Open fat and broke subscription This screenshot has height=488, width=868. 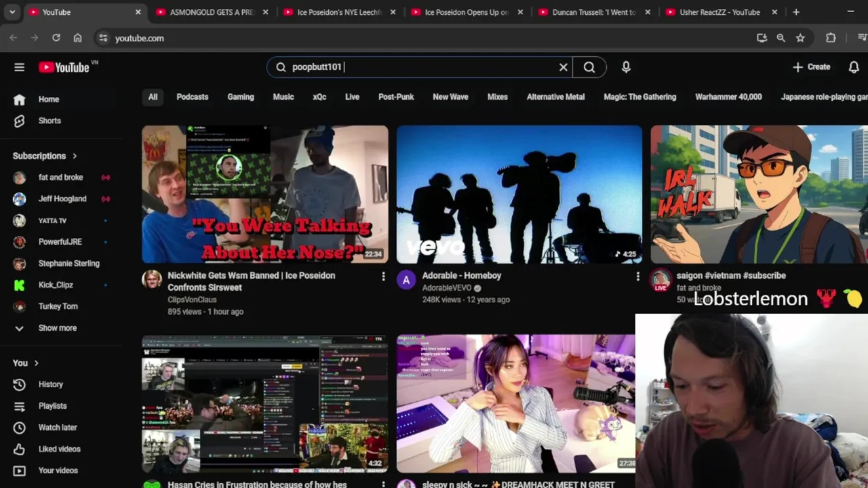click(x=61, y=178)
